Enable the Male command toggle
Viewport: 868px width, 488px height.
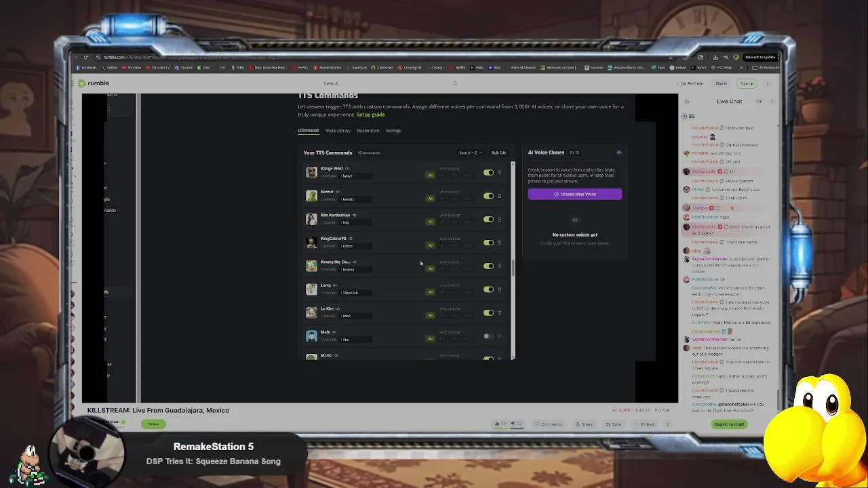pos(488,336)
